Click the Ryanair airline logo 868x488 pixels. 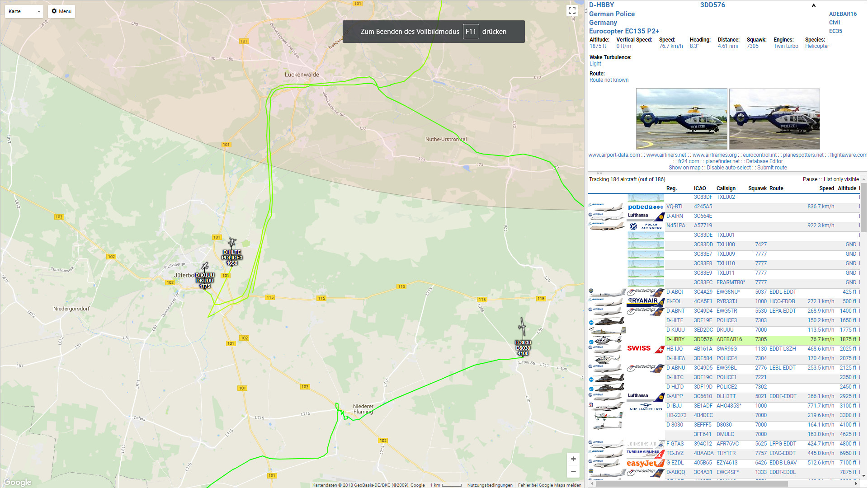click(x=646, y=301)
